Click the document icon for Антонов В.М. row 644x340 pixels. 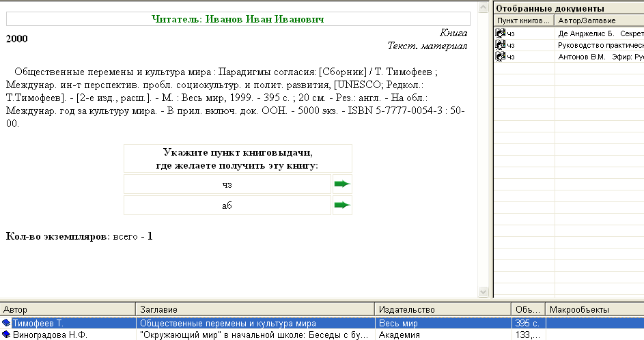click(500, 56)
